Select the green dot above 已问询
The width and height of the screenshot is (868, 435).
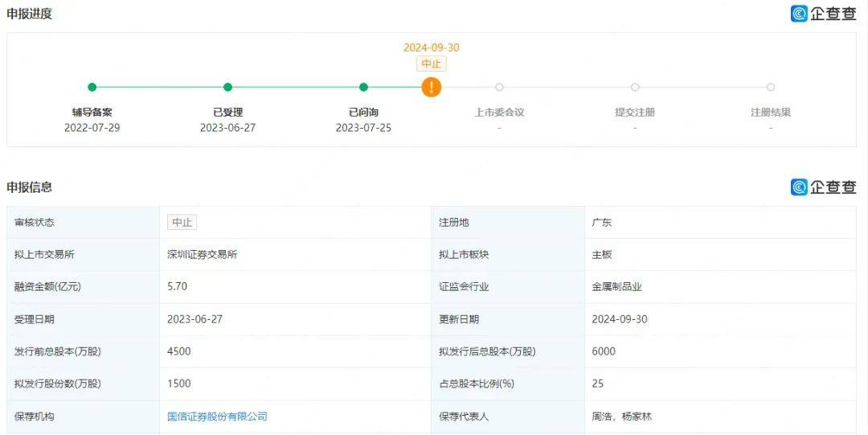tap(364, 87)
